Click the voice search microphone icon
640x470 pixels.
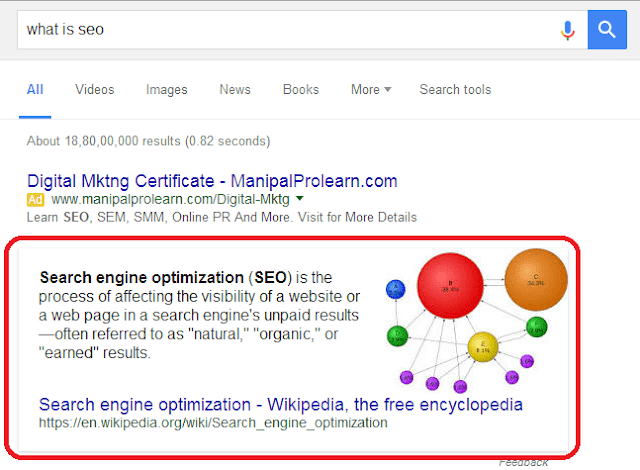click(568, 29)
